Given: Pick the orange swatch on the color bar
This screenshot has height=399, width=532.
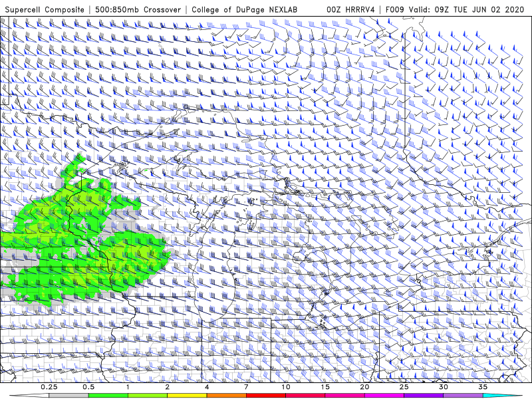Looking at the screenshot, I should pyautogui.click(x=227, y=396).
